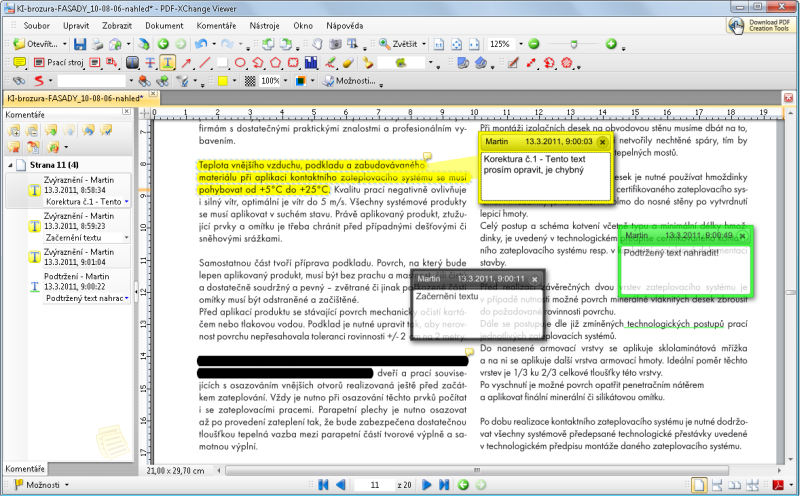This screenshot has height=496, width=800.
Task: Toggle the Underline text tool
Action: click(167, 63)
